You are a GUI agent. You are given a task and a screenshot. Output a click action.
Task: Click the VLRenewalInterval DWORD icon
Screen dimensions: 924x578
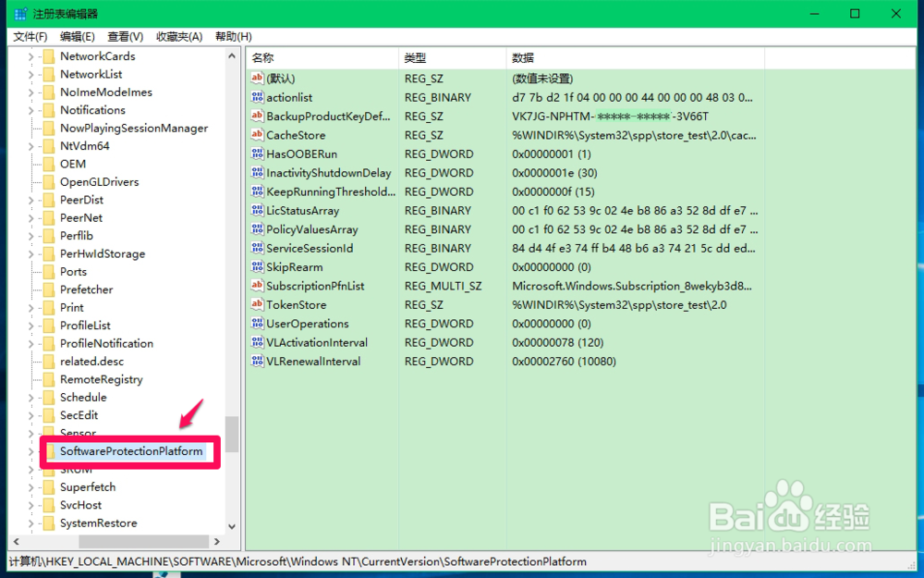tap(257, 361)
